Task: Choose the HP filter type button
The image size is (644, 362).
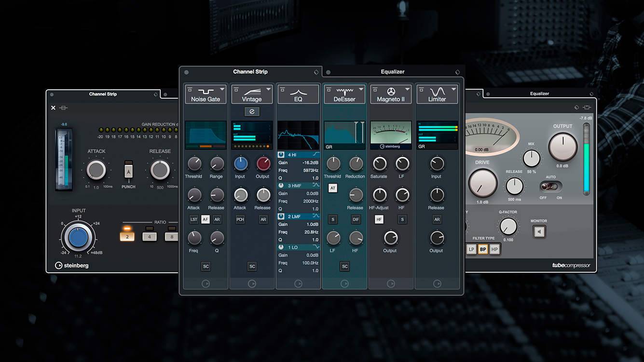Action: [x=494, y=249]
